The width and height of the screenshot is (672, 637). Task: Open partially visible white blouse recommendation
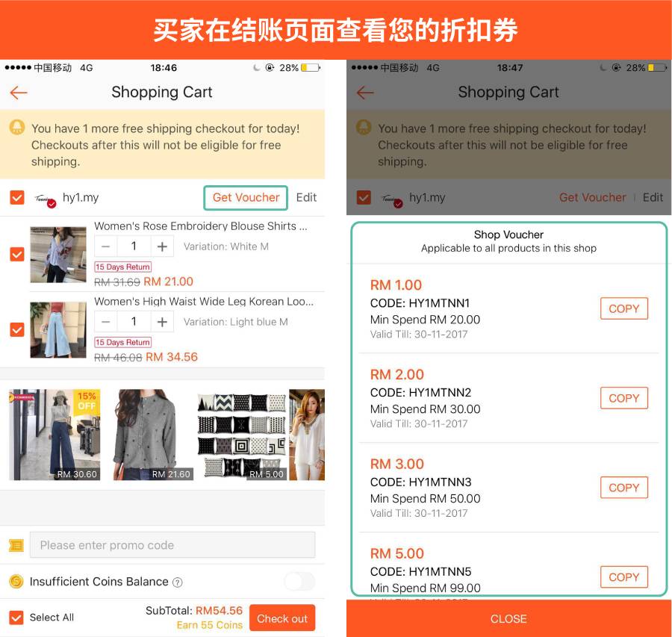(x=307, y=435)
